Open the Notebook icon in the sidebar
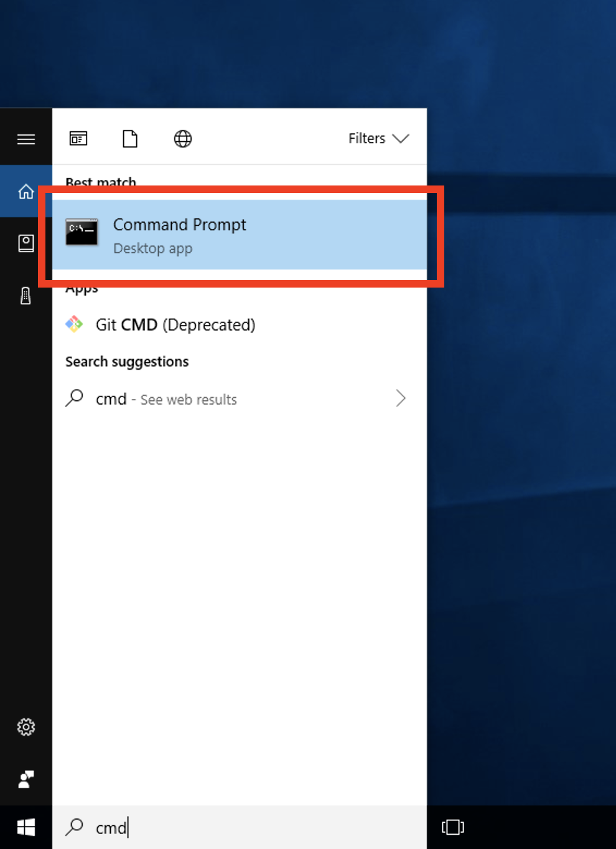Viewport: 616px width, 849px height. (x=26, y=243)
